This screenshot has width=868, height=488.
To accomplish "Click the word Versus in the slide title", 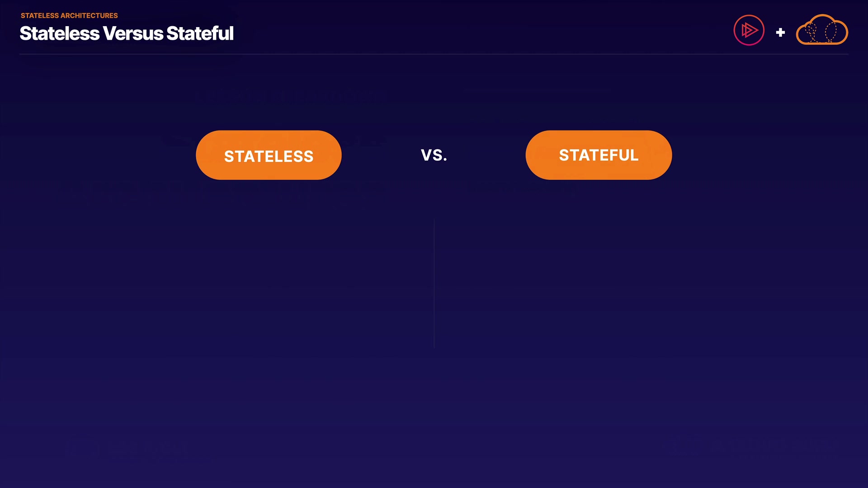I will point(133,33).
